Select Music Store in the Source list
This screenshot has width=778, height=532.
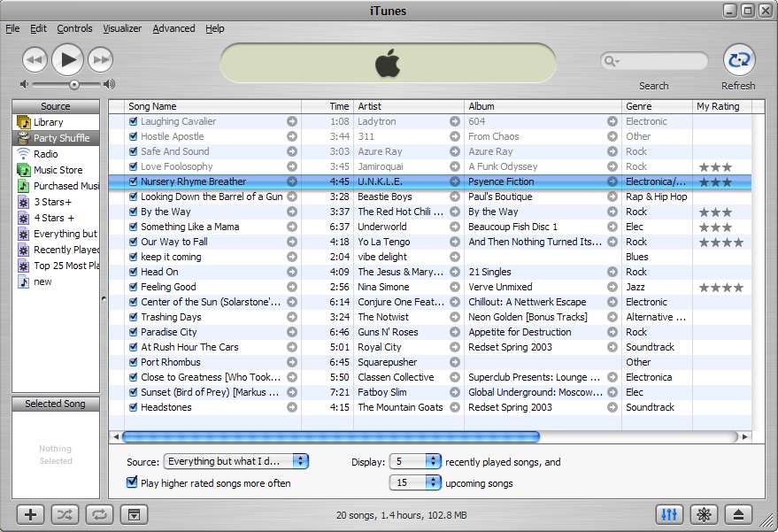click(x=58, y=170)
